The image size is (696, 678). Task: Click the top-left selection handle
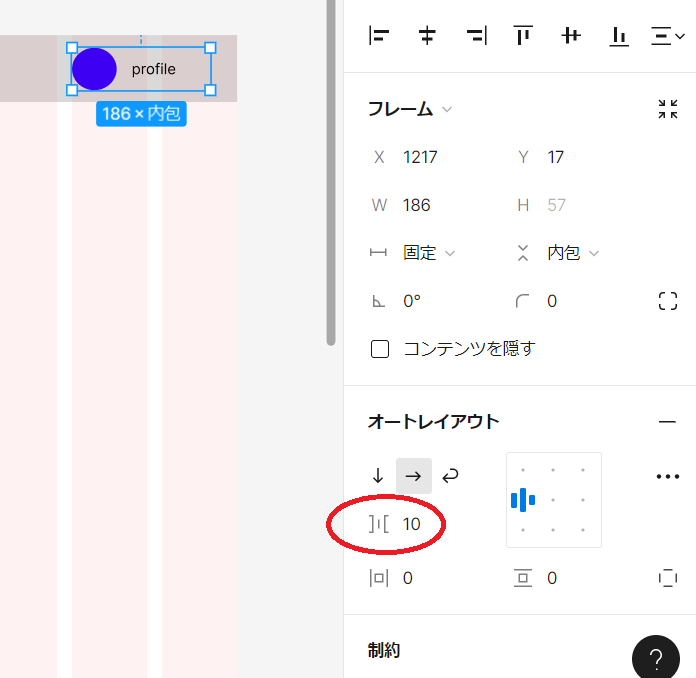click(x=72, y=48)
